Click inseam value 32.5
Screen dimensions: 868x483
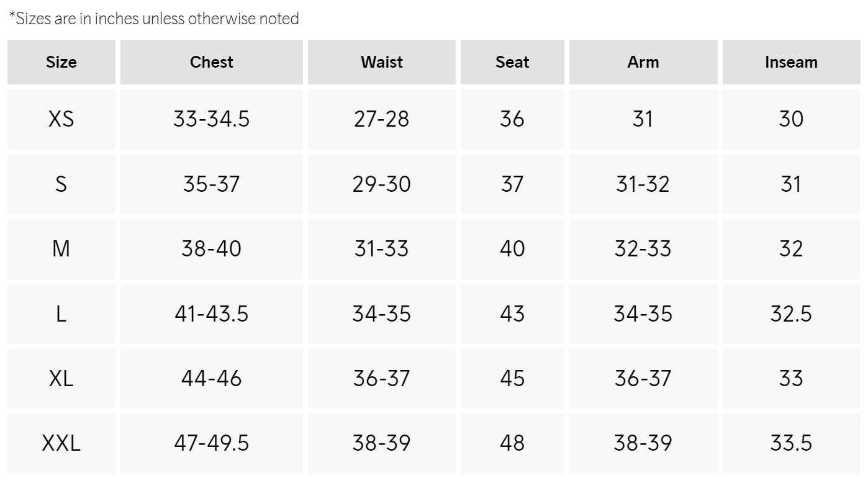coord(791,314)
